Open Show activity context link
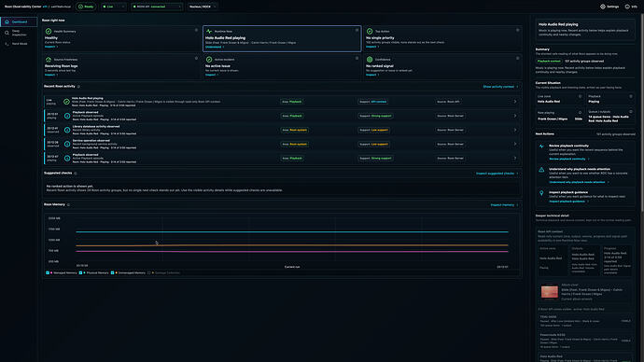 pyautogui.click(x=500, y=87)
